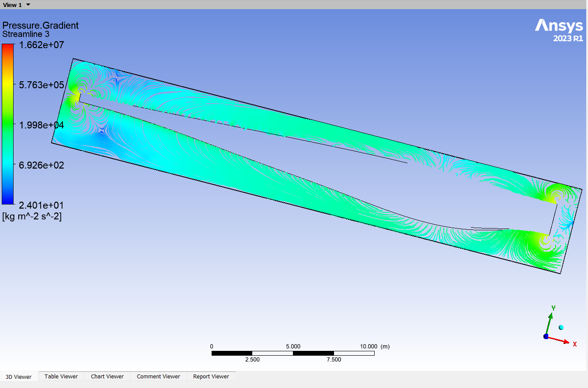Click the View 1 title label
The width and height of the screenshot is (588, 388).
point(12,4)
